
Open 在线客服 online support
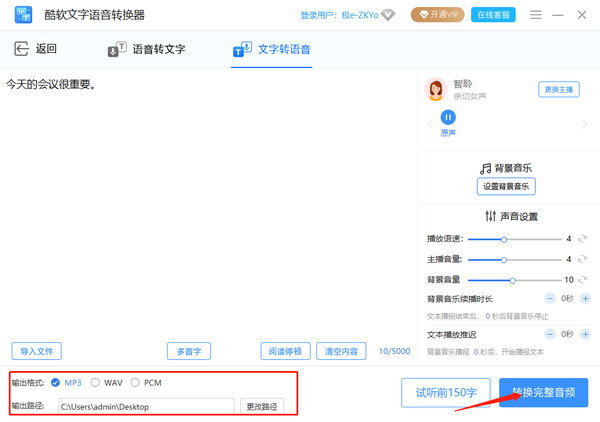pyautogui.click(x=493, y=15)
